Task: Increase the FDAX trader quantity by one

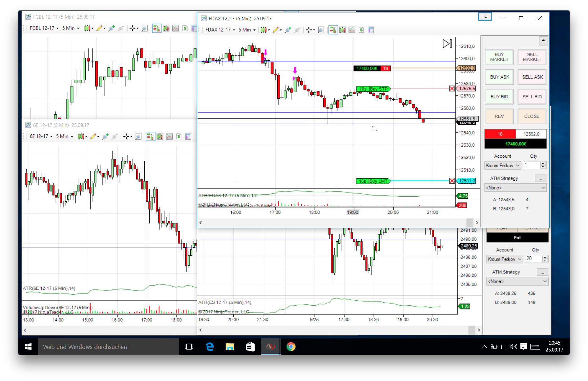Action: [x=543, y=163]
